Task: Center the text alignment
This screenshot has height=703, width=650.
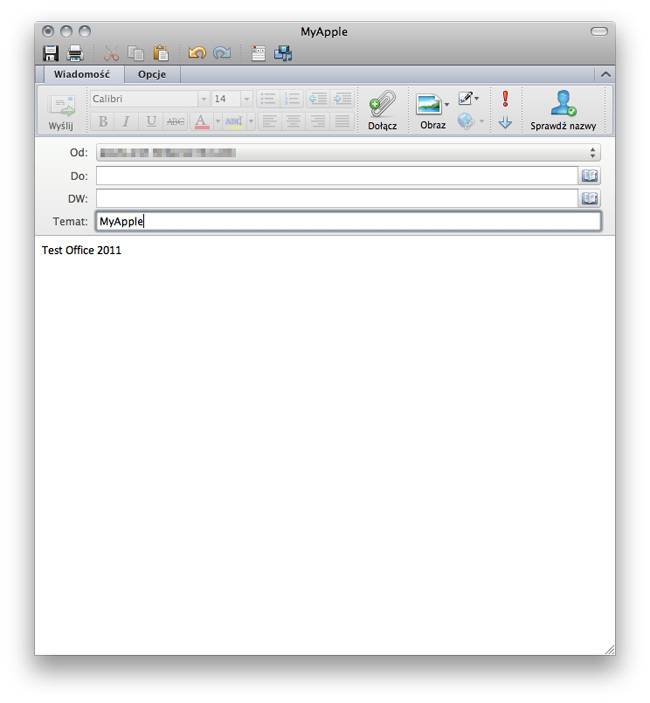Action: 293,121
